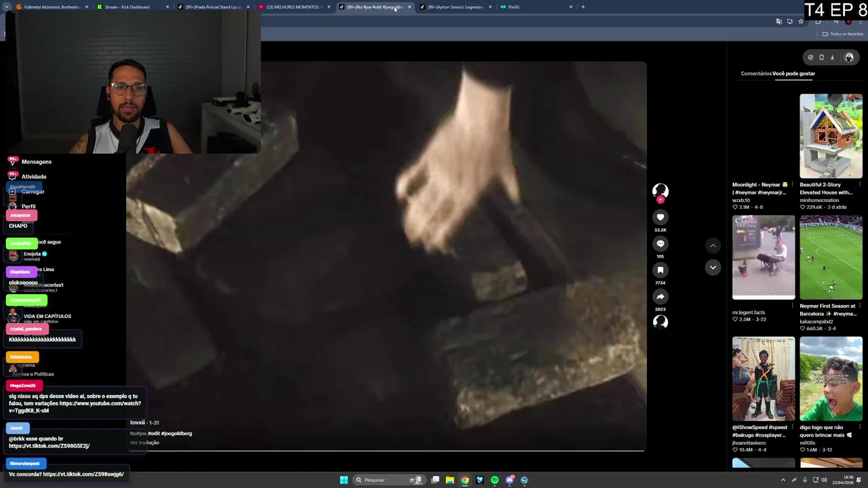Screen dimensions: 868x488
Task: Open more options for mr.legent.facts video
Action: point(793,306)
